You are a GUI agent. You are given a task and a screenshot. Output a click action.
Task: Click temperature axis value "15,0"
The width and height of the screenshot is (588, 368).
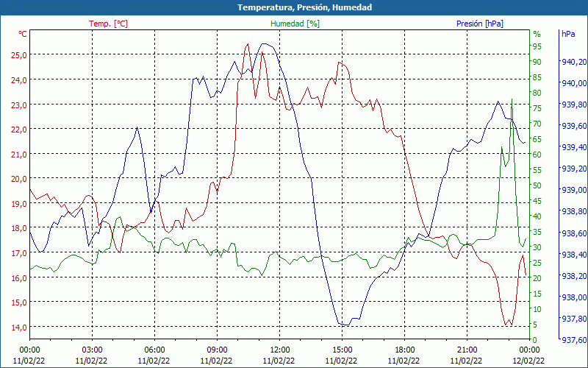(19, 302)
